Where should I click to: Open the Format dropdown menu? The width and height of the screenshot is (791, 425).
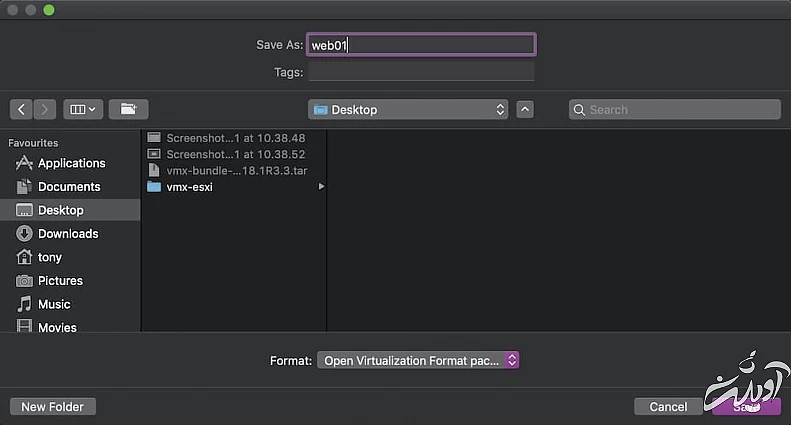[418, 360]
